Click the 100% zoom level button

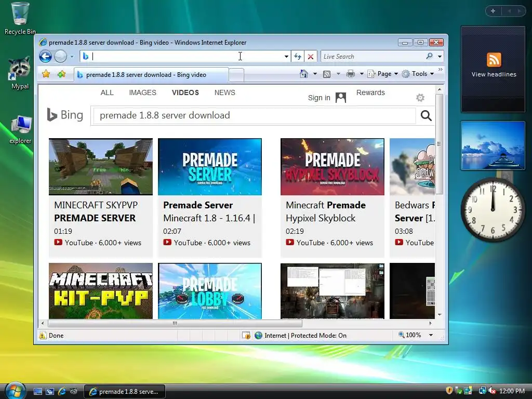(410, 335)
